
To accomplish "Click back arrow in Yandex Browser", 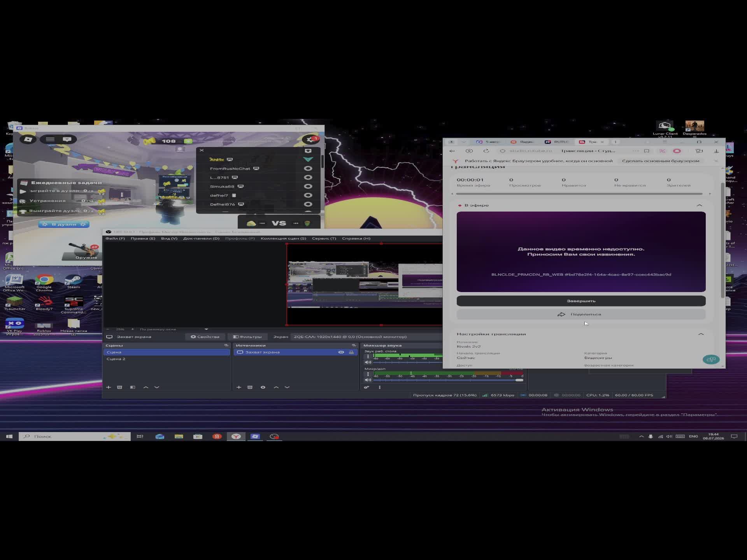I will pyautogui.click(x=452, y=151).
